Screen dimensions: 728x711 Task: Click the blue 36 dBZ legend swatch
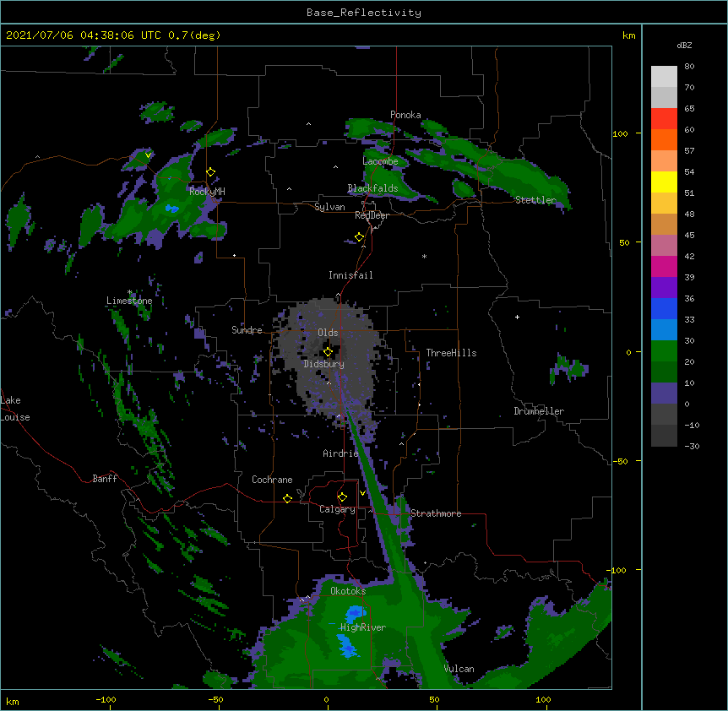(664, 308)
